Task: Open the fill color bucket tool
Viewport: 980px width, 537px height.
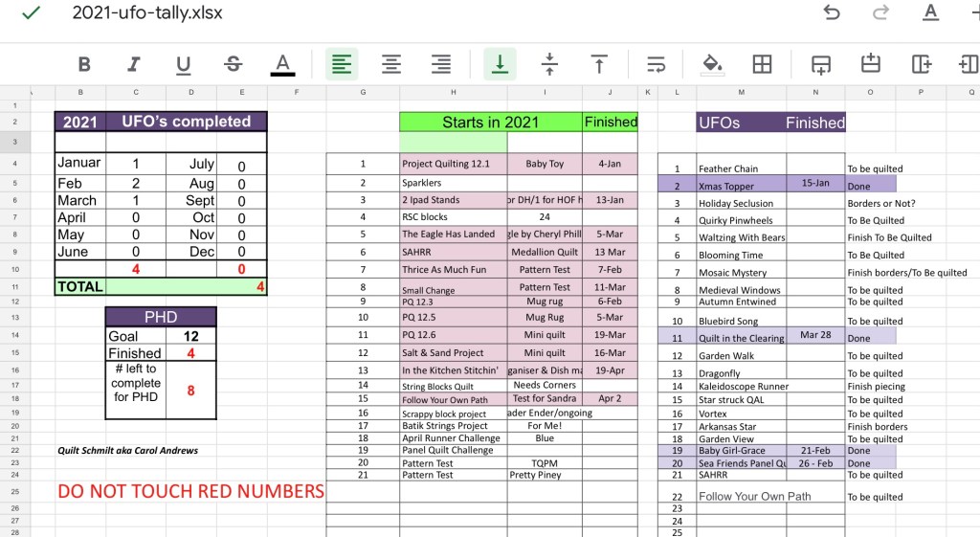Action: [x=712, y=64]
